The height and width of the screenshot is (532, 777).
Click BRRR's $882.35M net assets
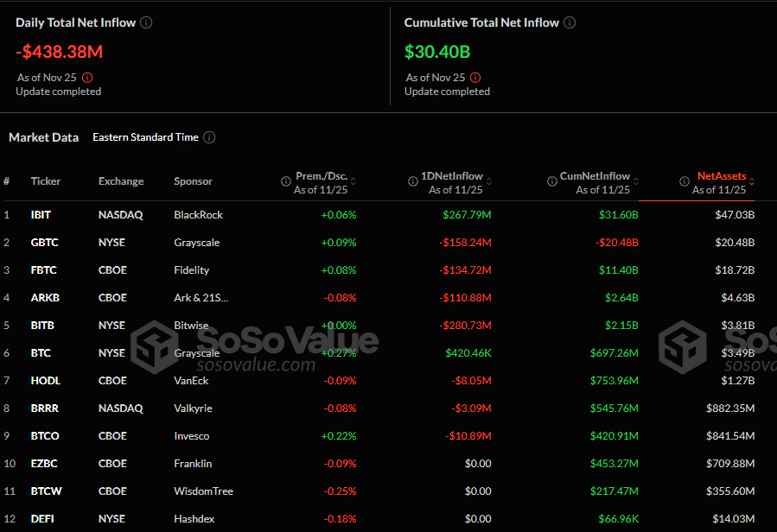pyautogui.click(x=730, y=408)
